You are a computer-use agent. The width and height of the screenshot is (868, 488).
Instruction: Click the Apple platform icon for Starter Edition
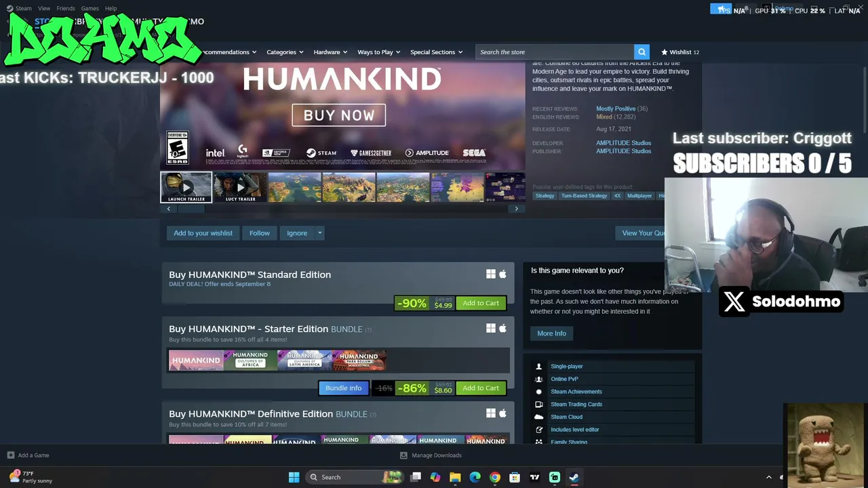coord(502,328)
